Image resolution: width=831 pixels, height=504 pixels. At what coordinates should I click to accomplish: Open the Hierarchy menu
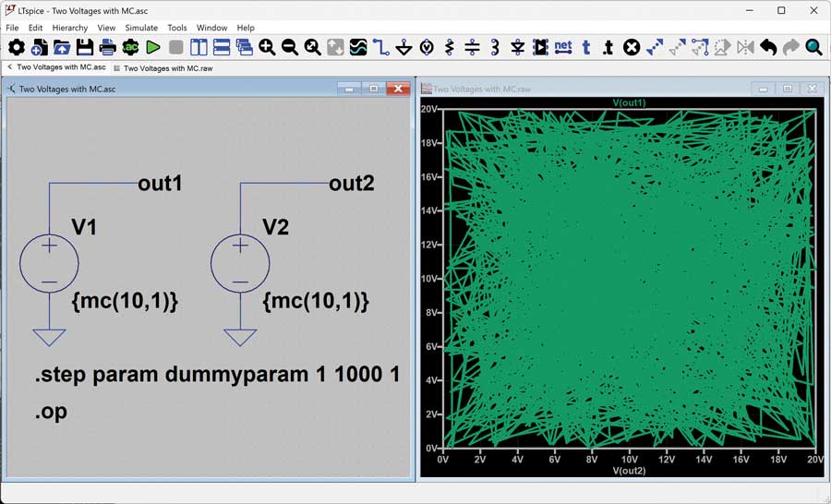[x=70, y=28]
